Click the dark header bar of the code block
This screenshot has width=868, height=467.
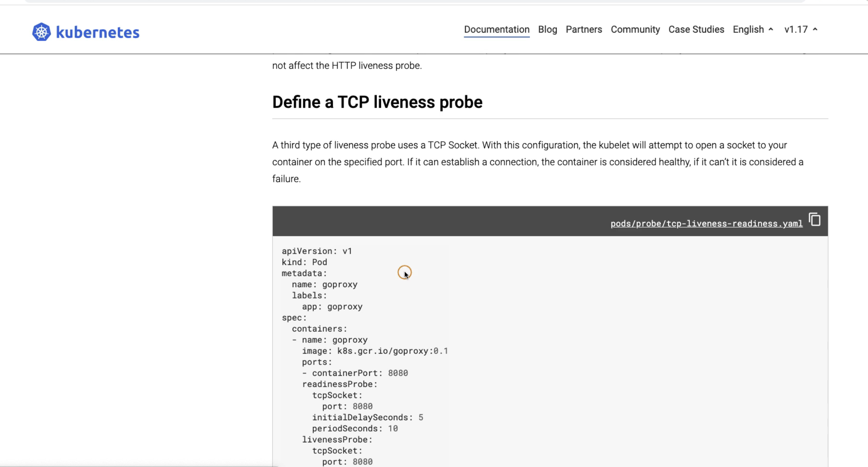tap(439, 221)
